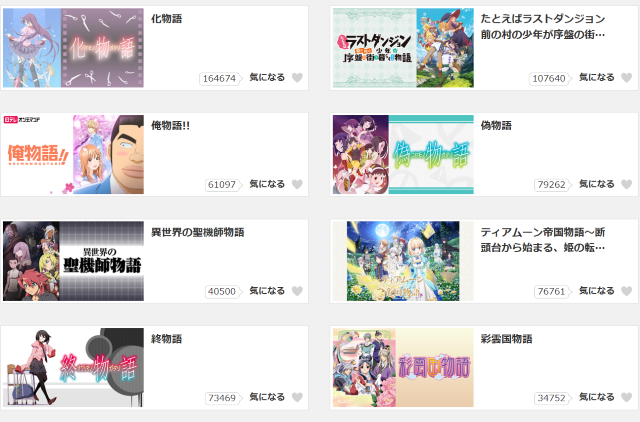
Task: Favorite ティアムーン帝国物語 with its heart icon
Action: click(x=627, y=291)
